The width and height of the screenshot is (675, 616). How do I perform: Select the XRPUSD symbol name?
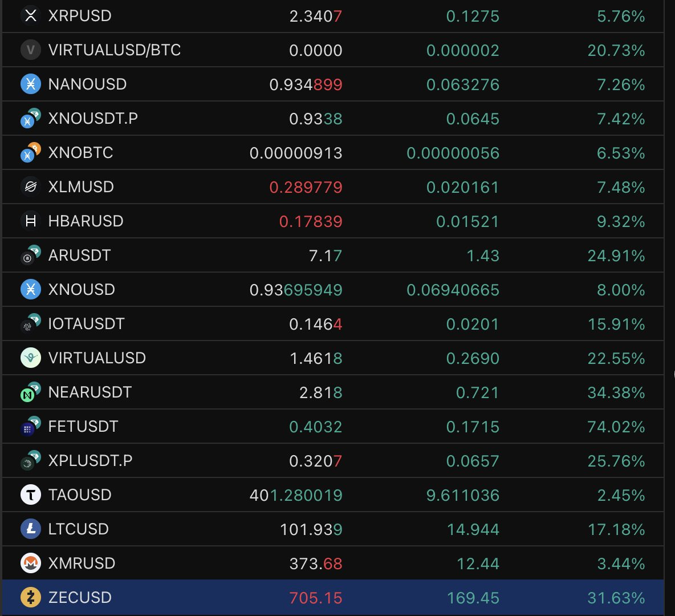(x=80, y=16)
